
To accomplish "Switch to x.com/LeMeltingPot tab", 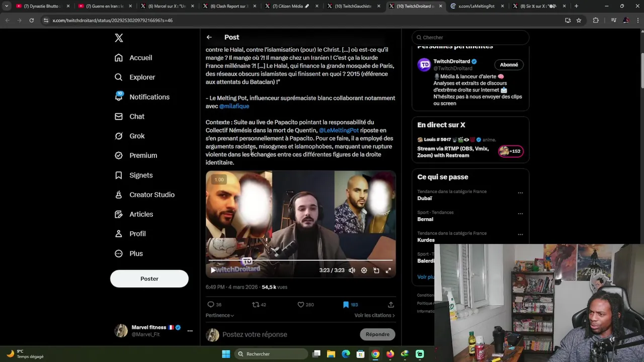I will [x=476, y=6].
